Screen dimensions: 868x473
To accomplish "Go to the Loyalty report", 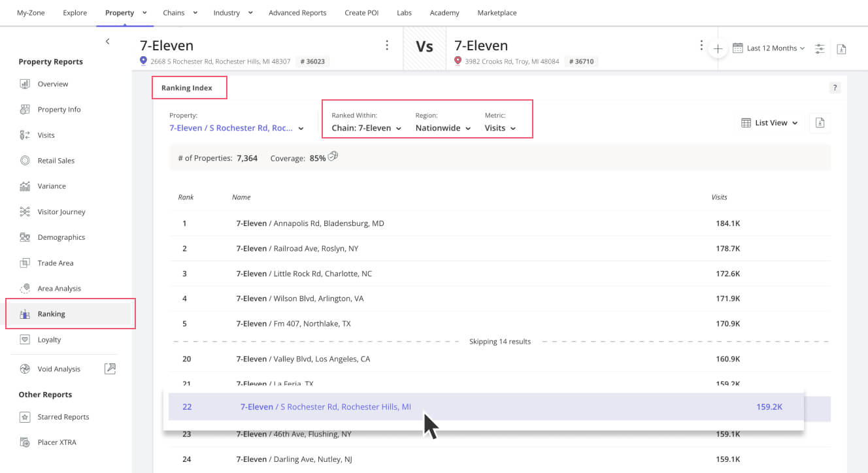I will coord(49,340).
